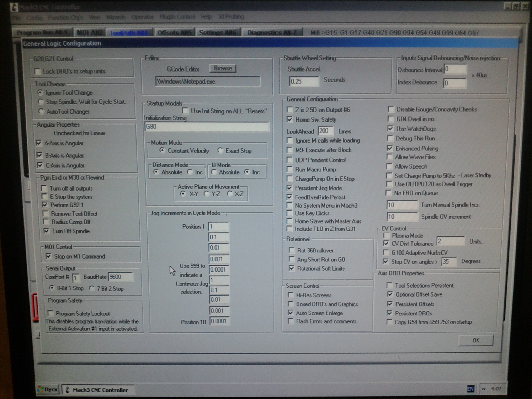
Task: Click the EN language indicator in tray
Action: 470,389
